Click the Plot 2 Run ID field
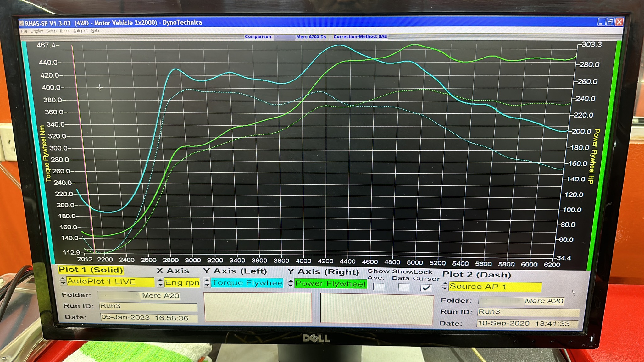Image resolution: width=644 pixels, height=362 pixels. (x=528, y=312)
